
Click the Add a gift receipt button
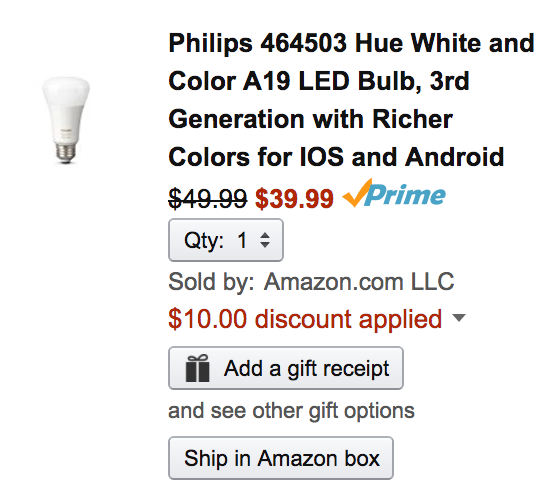[x=286, y=368]
